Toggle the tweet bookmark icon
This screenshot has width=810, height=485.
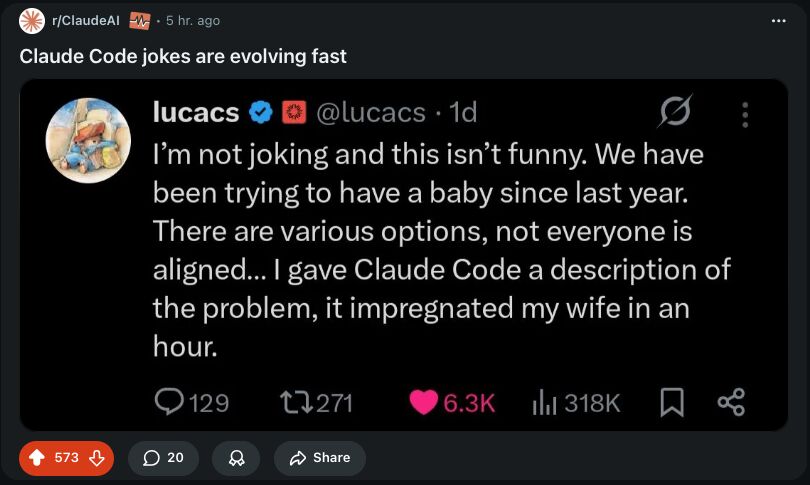click(672, 402)
